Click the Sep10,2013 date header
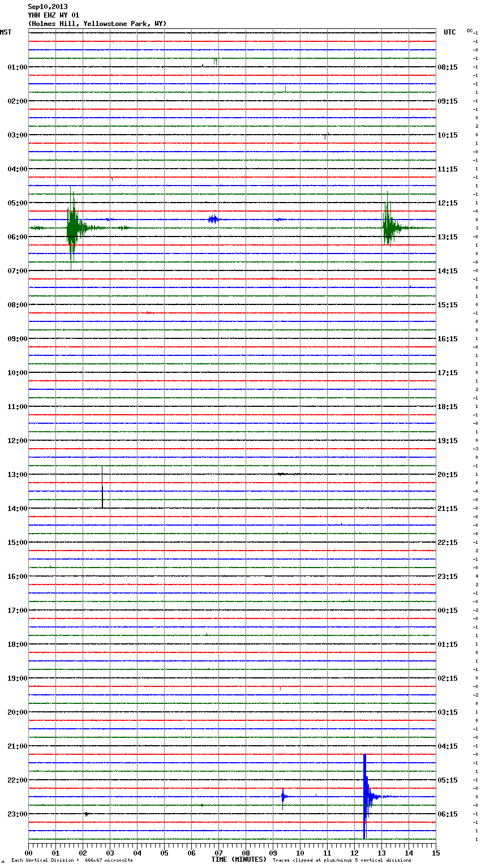The width and height of the screenshot is (481, 868). click(48, 7)
